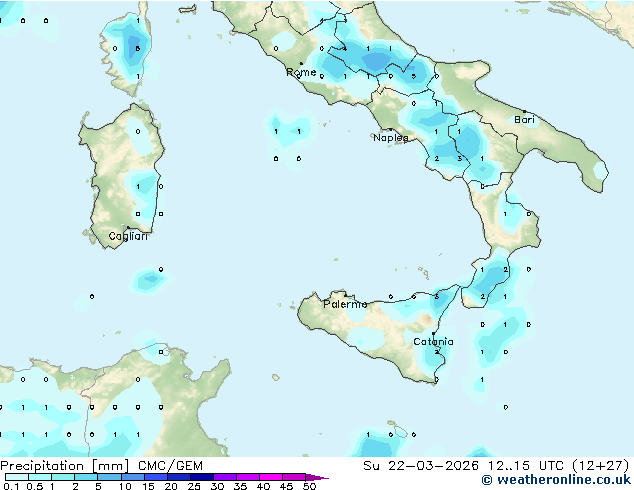The height and width of the screenshot is (490, 634).
Task: Open the weatheronline.co.uk copyright link
Action: [556, 480]
